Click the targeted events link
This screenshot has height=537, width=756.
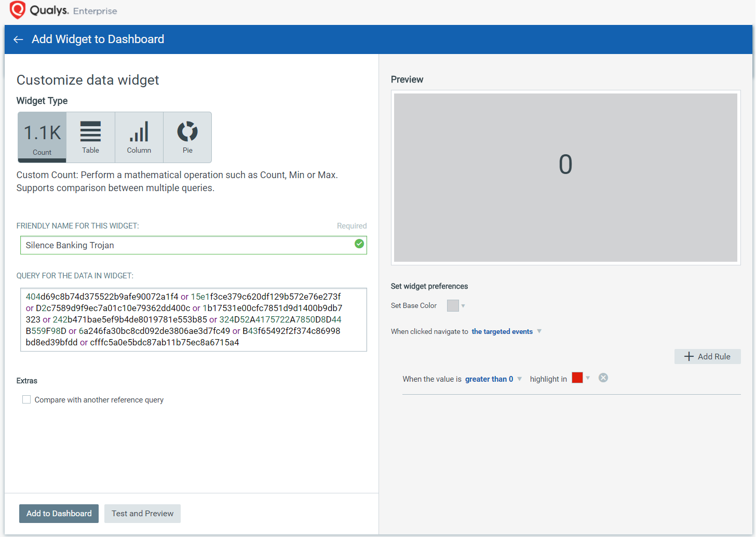coord(502,331)
